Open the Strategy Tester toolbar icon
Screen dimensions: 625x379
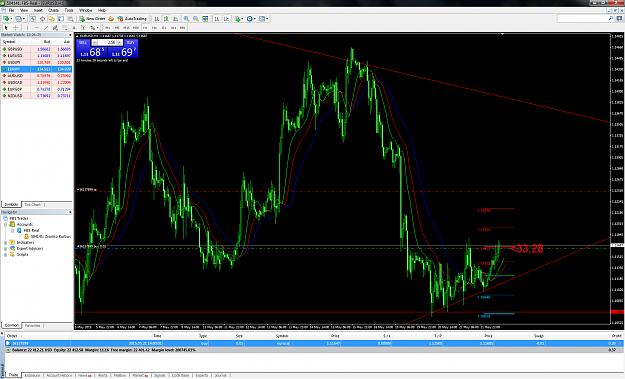pyautogui.click(x=71, y=19)
